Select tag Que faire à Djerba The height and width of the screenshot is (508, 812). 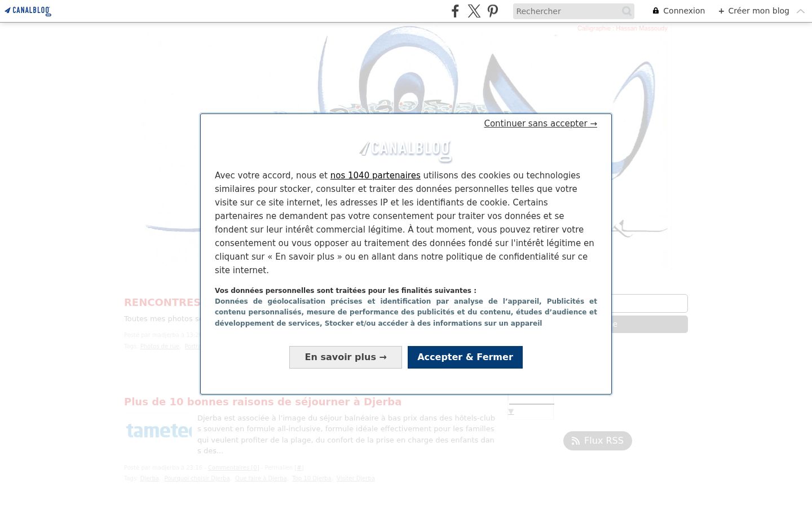pos(261,479)
